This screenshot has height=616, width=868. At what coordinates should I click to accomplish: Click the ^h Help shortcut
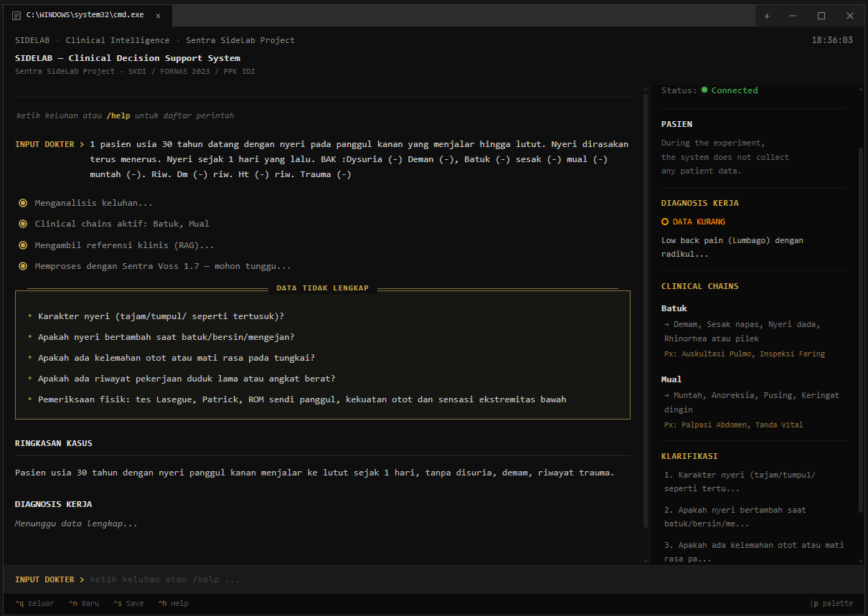point(173,603)
